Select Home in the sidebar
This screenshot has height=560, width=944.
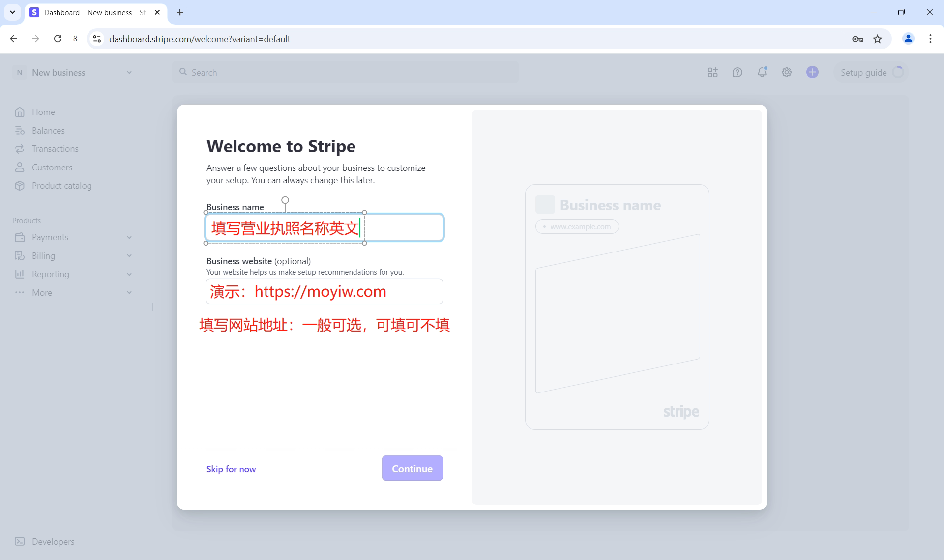[x=43, y=112]
